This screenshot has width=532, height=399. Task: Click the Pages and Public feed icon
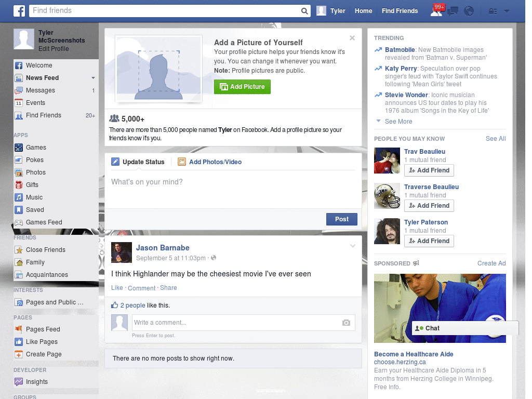click(19, 302)
